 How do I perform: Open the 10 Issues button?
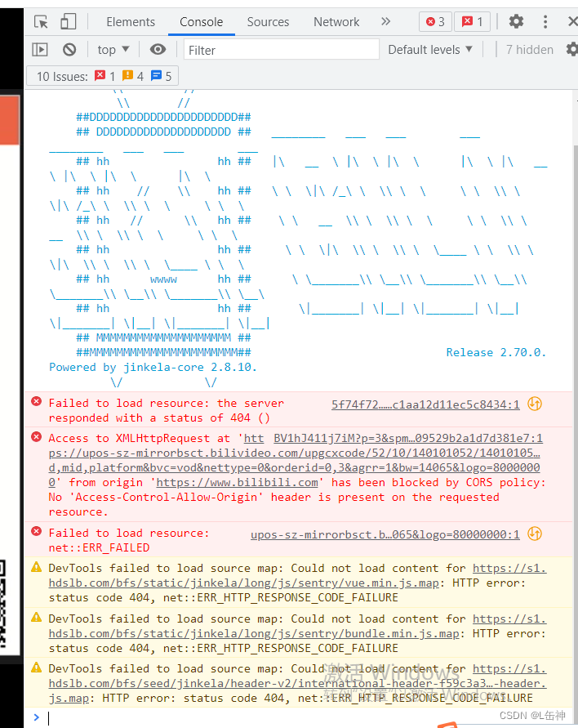pyautogui.click(x=103, y=76)
